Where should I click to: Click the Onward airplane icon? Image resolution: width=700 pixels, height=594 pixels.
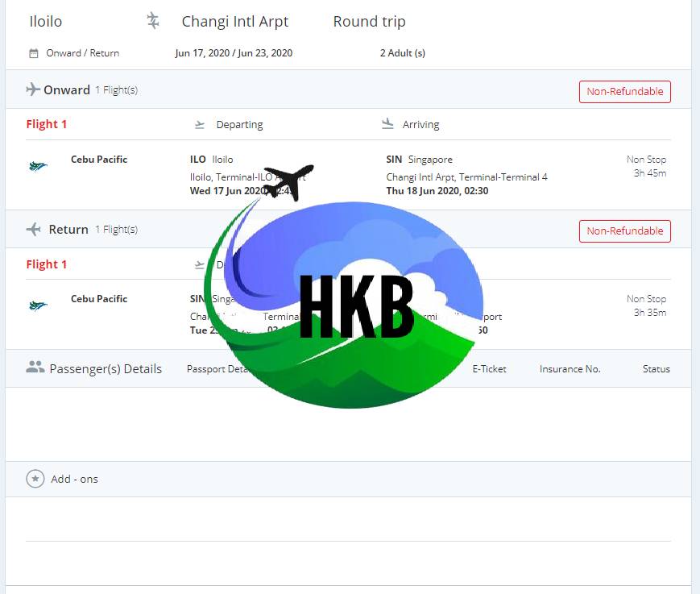33,89
